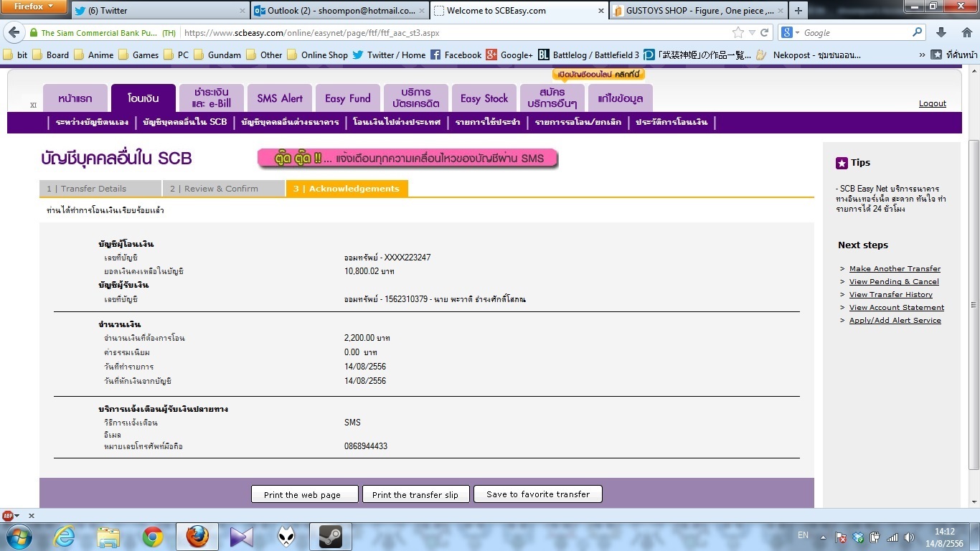Open the Downloads arrow icon
This screenshot has height=551, width=980.
(942, 32)
